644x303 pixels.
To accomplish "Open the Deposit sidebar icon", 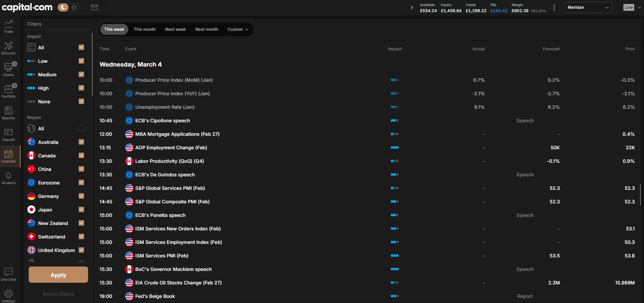I will (8, 134).
